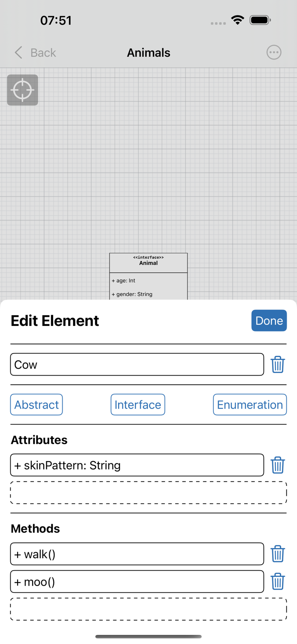Center the diagram using the crosshair icon
The image size is (297, 644).
coord(22,90)
